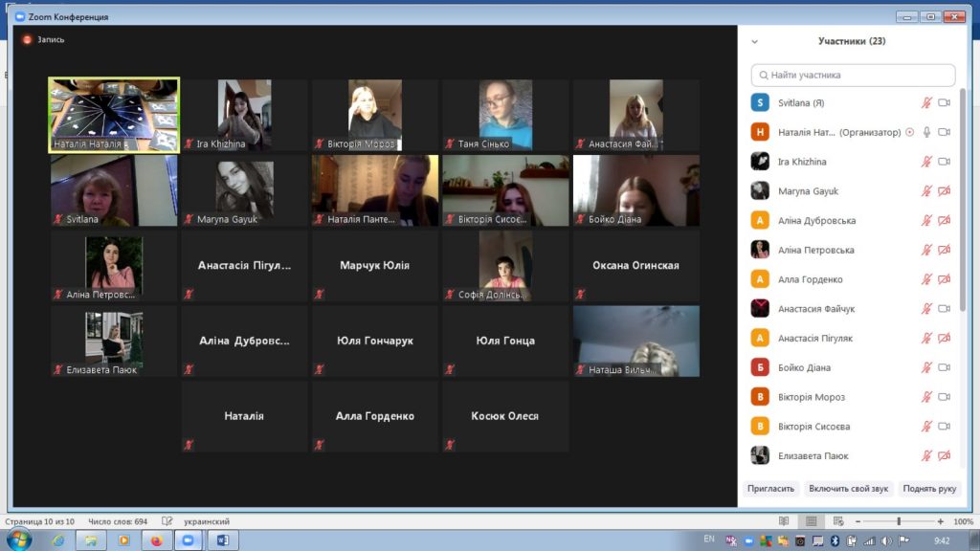The image size is (980, 551).
Task: Click Word zoom out minus button
Action: pos(858,521)
